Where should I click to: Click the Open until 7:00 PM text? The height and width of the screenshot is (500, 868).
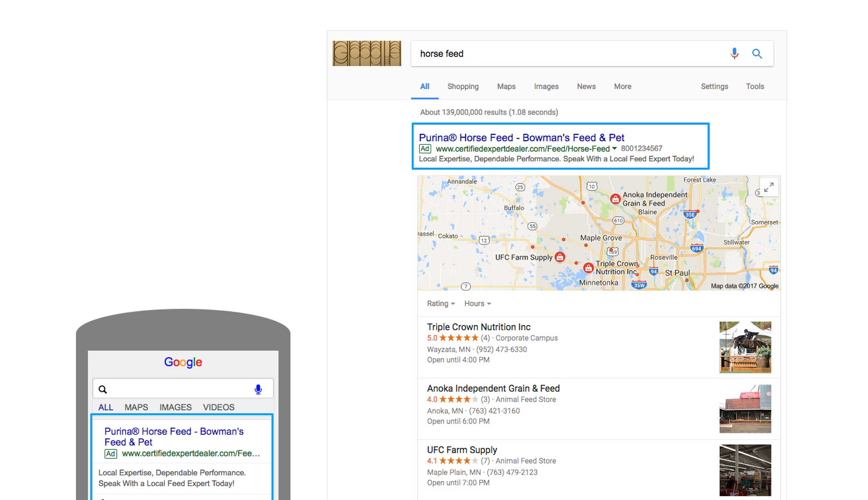(x=458, y=483)
